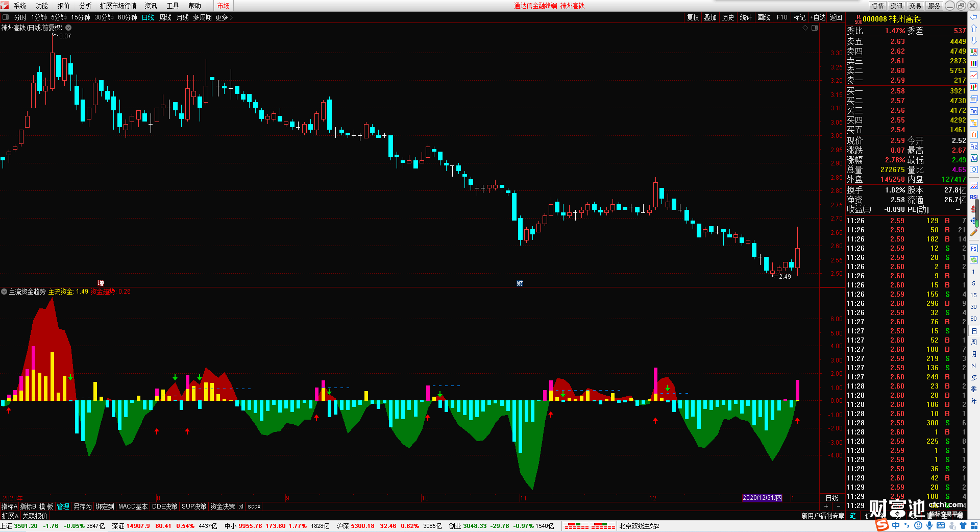Screen dimensions: 980x532
Task: Open the 新用户福利专享 link
Action: (x=823, y=516)
